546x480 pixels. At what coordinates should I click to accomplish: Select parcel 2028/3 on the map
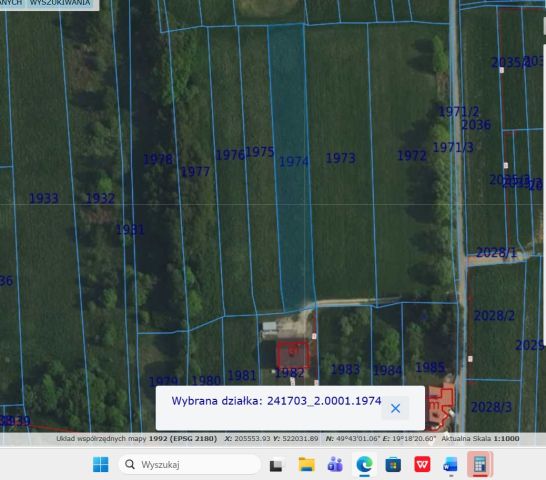click(x=492, y=407)
